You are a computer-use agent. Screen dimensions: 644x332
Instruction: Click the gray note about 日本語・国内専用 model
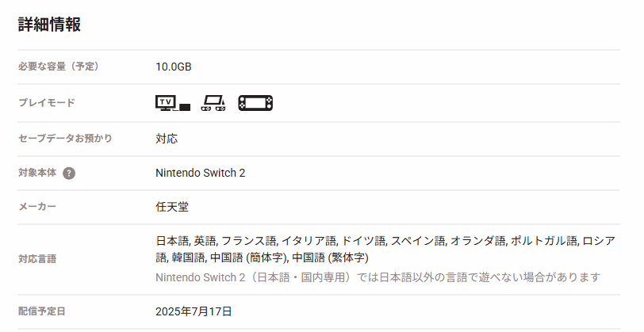coord(378,277)
